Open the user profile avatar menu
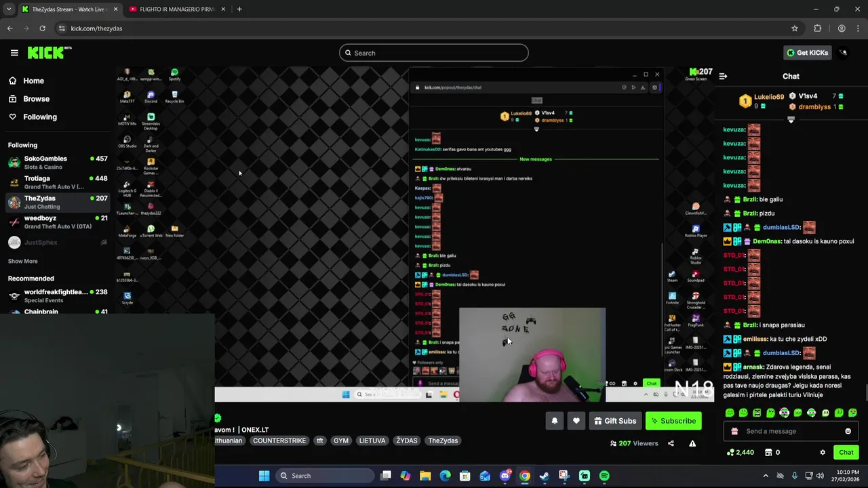The image size is (868, 488). point(843,52)
